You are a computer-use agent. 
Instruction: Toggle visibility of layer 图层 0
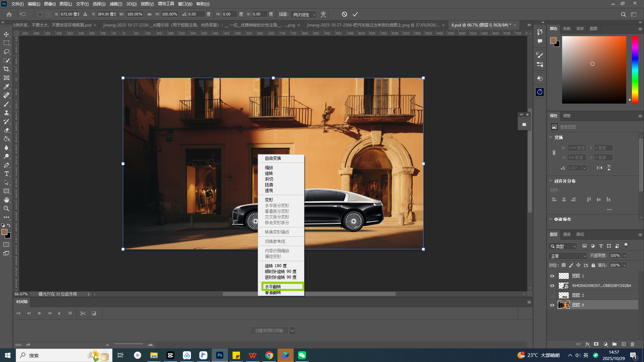pyautogui.click(x=552, y=305)
